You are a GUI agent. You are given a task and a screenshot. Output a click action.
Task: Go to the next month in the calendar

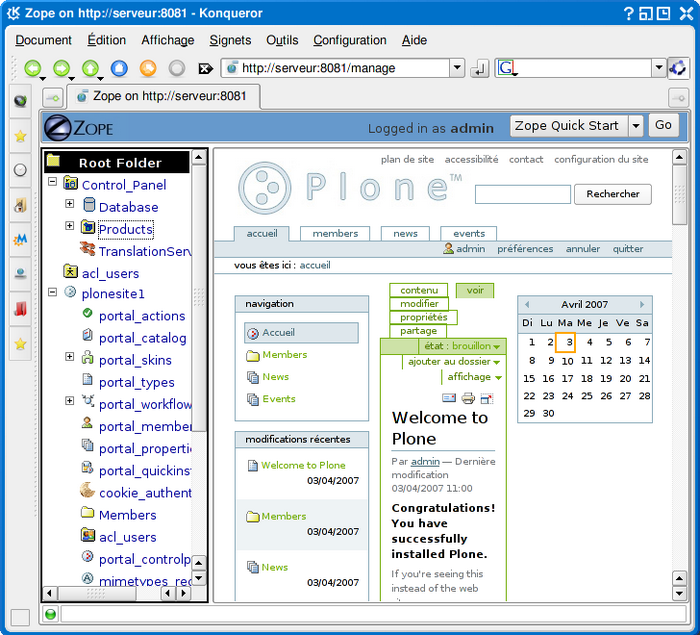coord(642,304)
